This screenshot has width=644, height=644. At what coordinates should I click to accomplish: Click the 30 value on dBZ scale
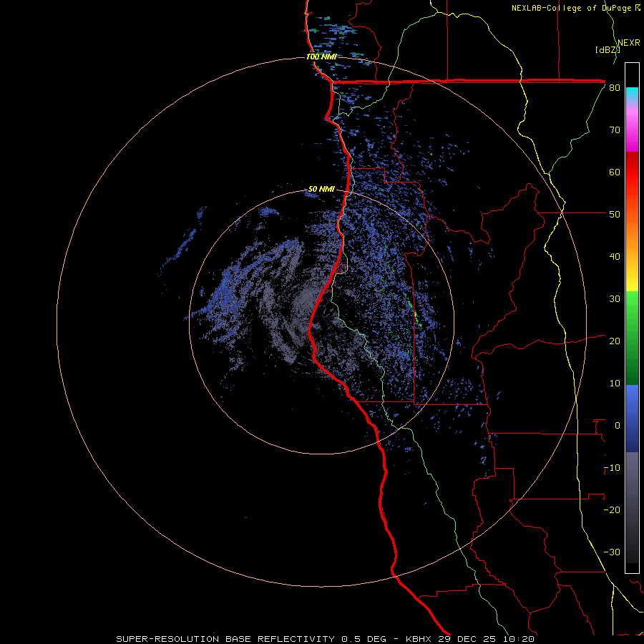615,299
